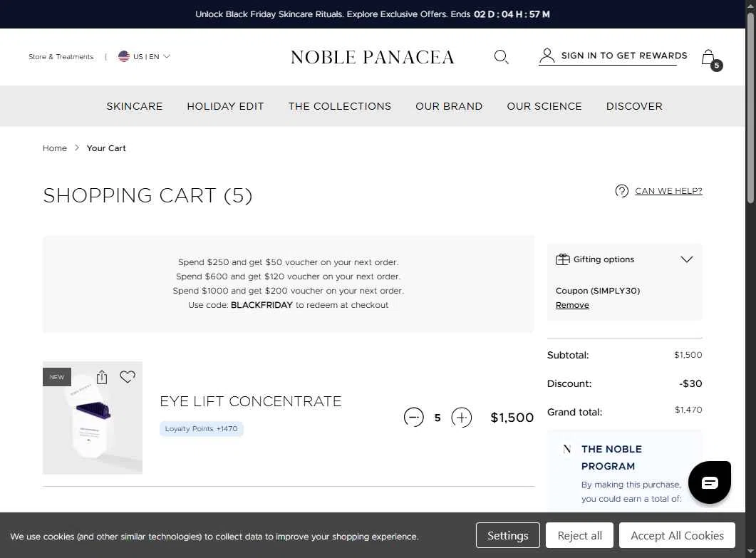Click the help question mark icon
The width and height of the screenshot is (756, 558).
click(x=621, y=191)
